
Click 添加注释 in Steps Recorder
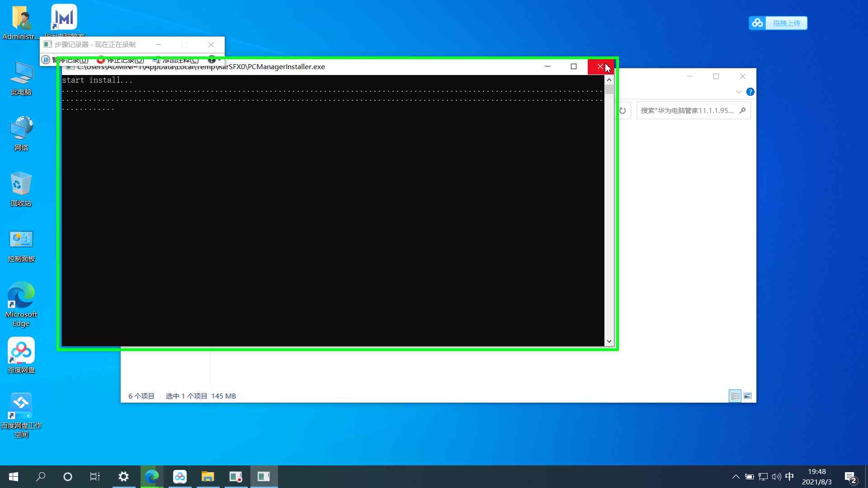(176, 60)
